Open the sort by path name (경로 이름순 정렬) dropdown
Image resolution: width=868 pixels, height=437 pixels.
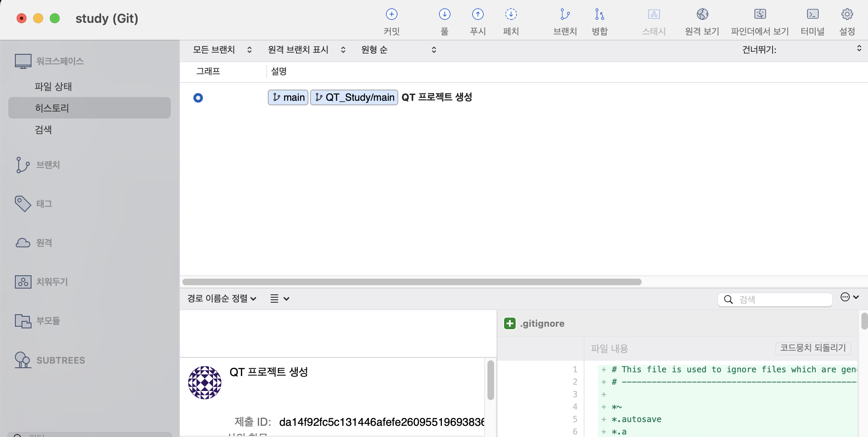[222, 299]
